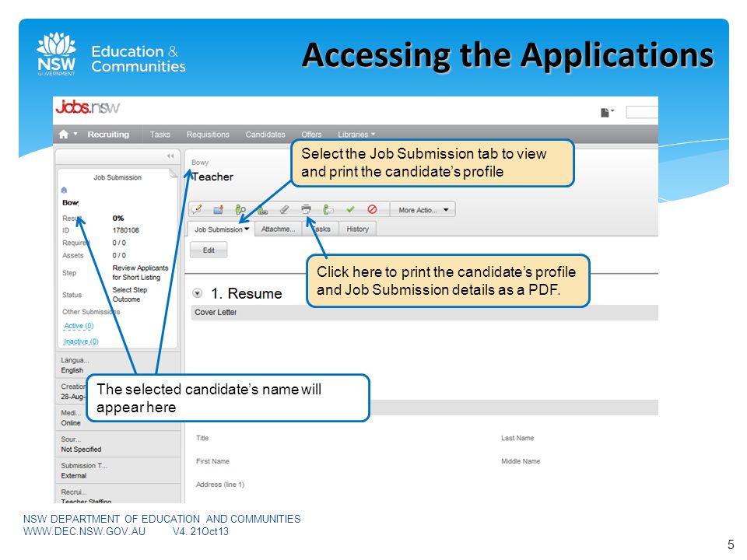Click the First Name field label
Image resolution: width=747 pixels, height=560 pixels.
click(x=212, y=461)
